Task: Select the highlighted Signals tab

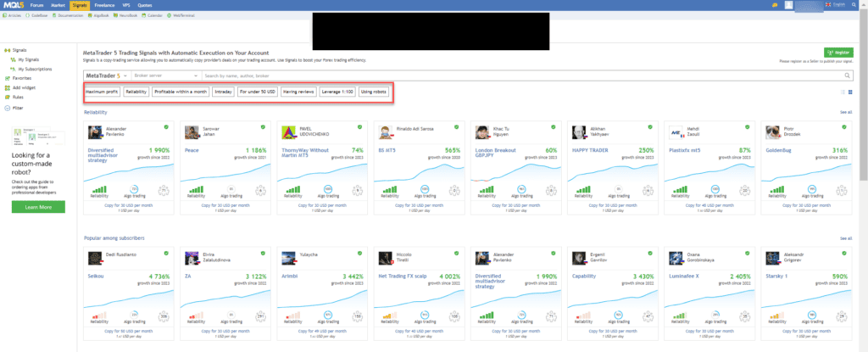Action: pos(79,4)
